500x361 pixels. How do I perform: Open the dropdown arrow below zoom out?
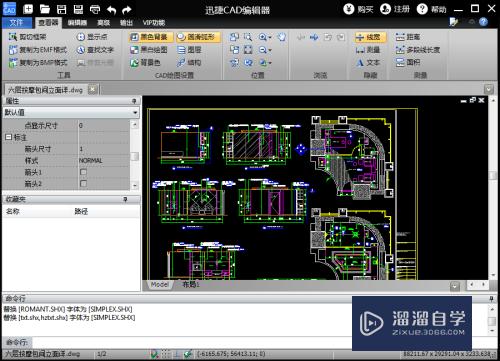(270, 63)
